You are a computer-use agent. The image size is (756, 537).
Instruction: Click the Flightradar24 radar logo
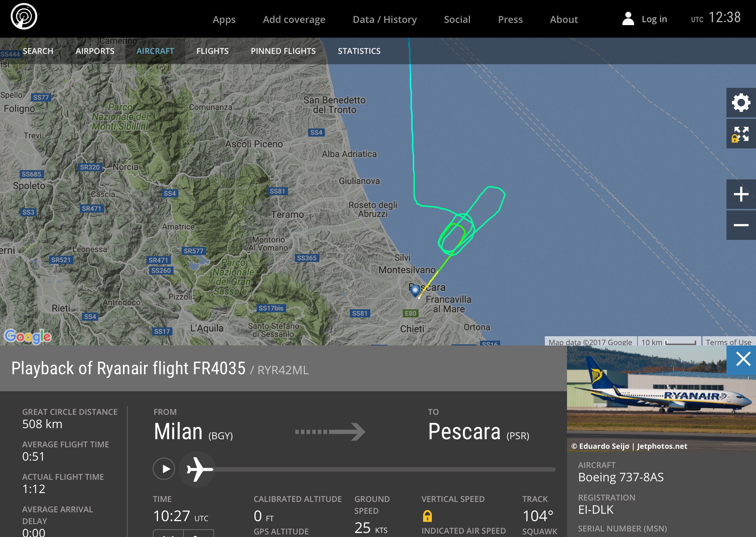tap(24, 17)
